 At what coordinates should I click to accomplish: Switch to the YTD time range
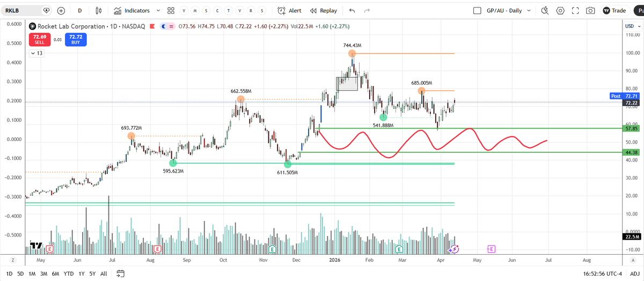69,273
